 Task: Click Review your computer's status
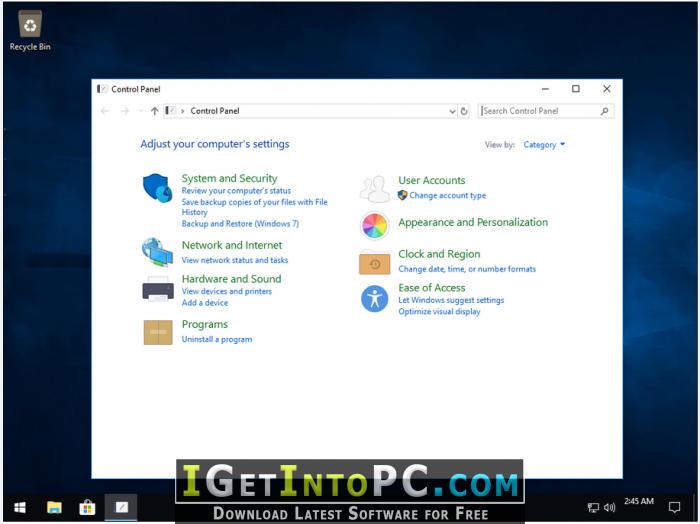pos(236,191)
